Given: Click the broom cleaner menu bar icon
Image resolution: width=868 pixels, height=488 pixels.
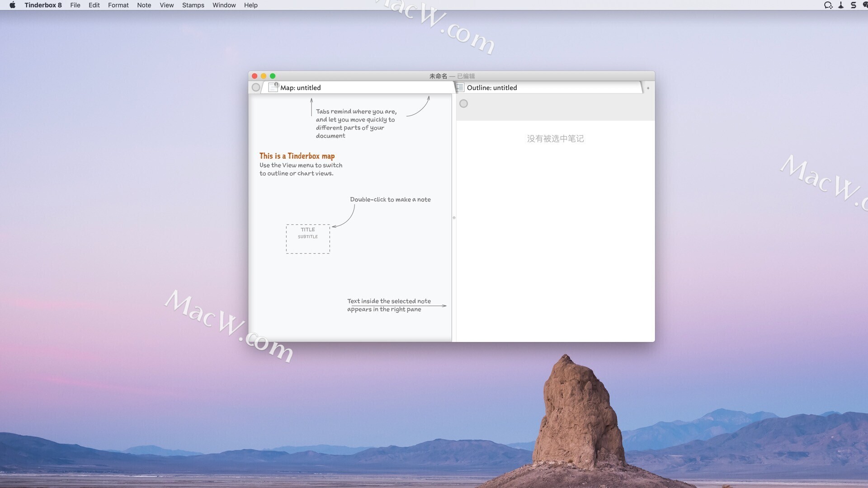Looking at the screenshot, I should (x=841, y=5).
